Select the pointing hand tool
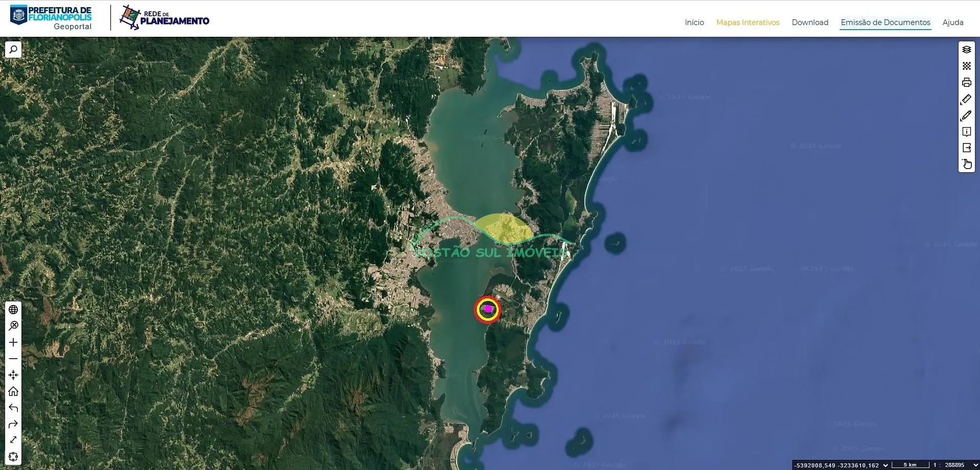980x470 pixels. [966, 164]
